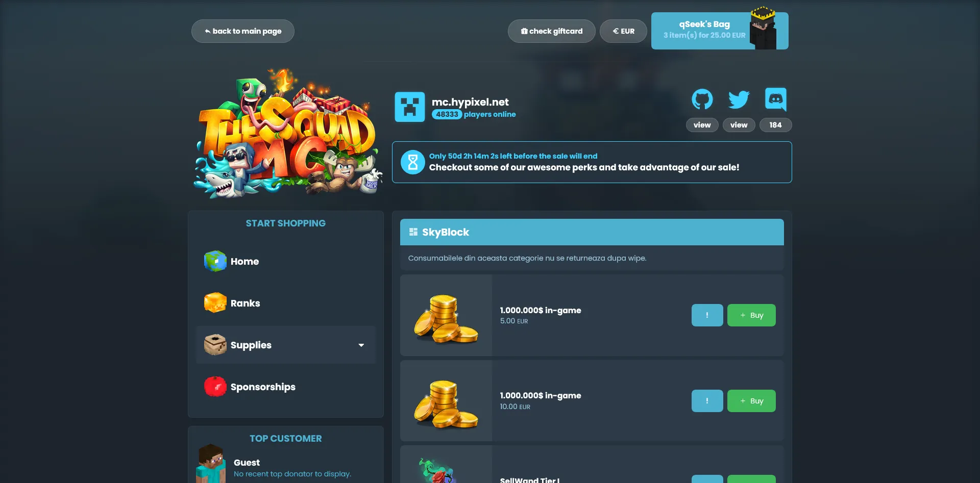This screenshot has height=483, width=980.
Task: Click the avatar in qSeek's Bag
Action: pos(763,28)
